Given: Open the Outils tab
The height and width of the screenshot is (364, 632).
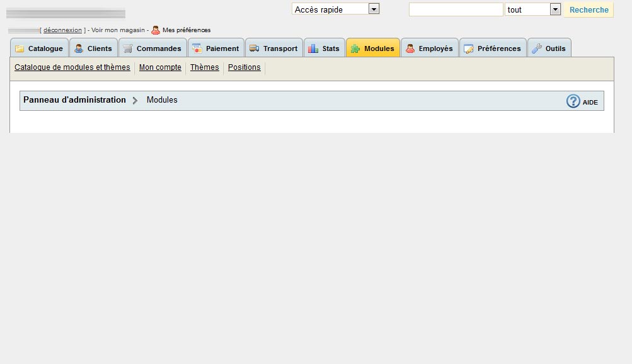Looking at the screenshot, I should tap(549, 48).
